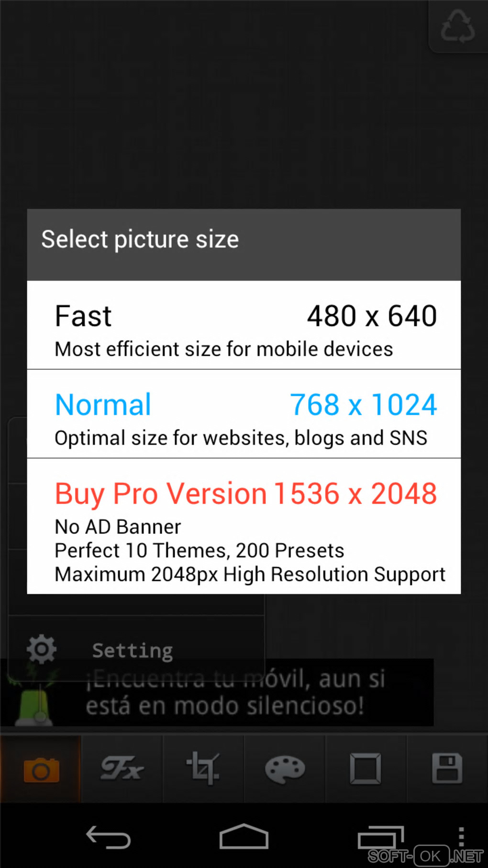Choose Fast 480 x 640 picture size
This screenshot has height=868, width=488.
tap(244, 325)
